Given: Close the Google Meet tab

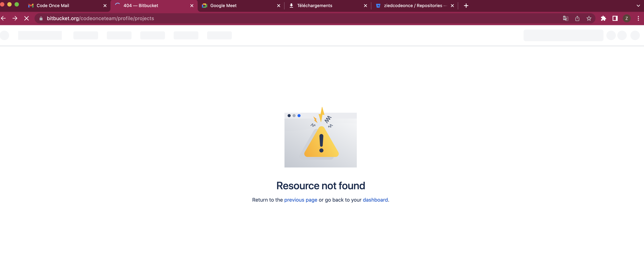Looking at the screenshot, I should [279, 5].
